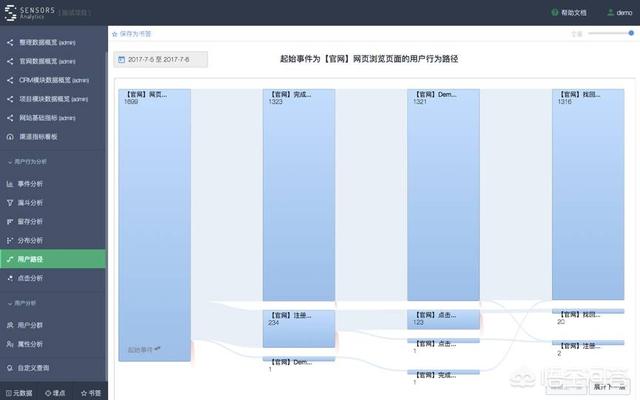
Task: Open 项目模块数据概览 (admin) share dashboard icon
Action: (x=10, y=99)
